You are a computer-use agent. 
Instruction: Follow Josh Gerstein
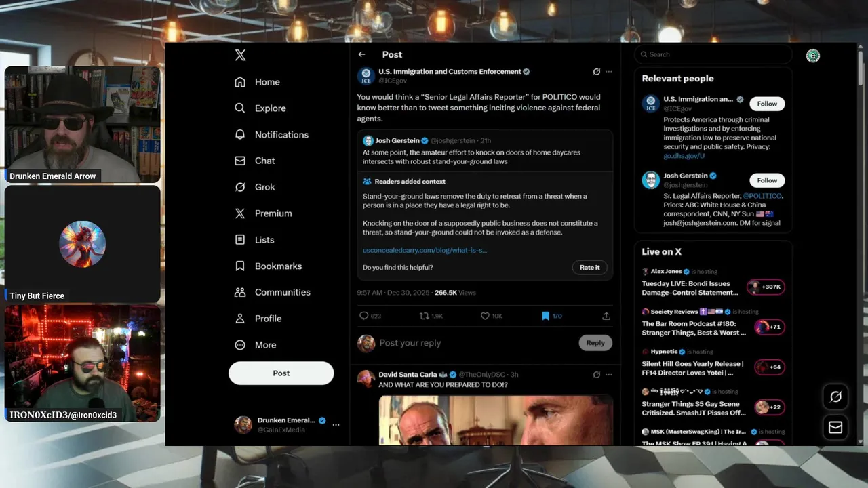768,180
